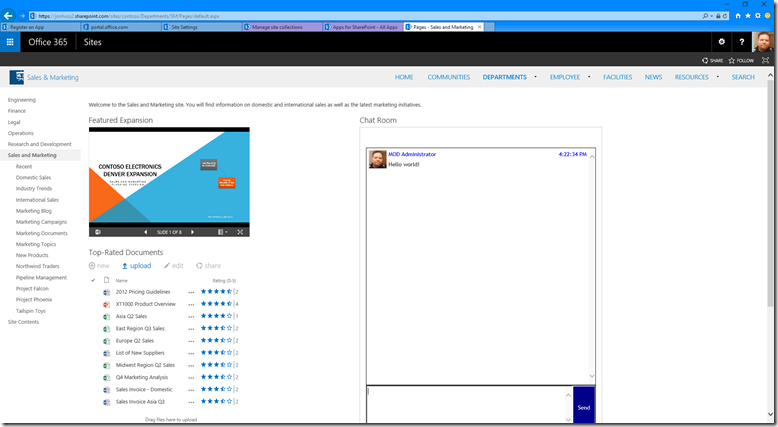This screenshot has height=427, width=778.
Task: Open the user profile photo menu
Action: point(763,42)
